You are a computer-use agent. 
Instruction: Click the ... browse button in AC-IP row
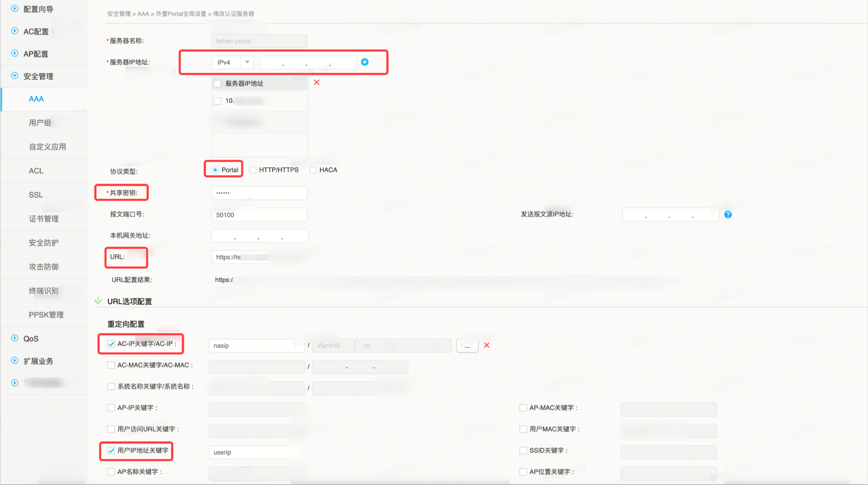pyautogui.click(x=467, y=345)
